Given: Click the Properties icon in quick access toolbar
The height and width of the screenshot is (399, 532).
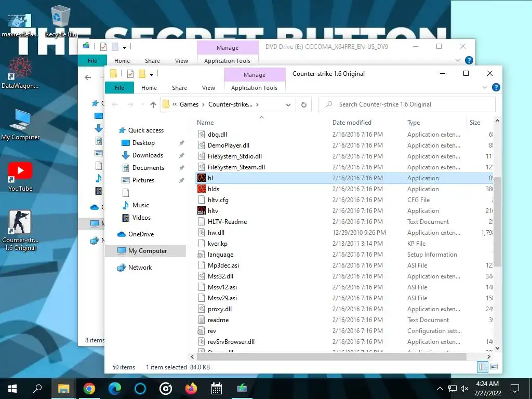Looking at the screenshot, I should [x=130, y=74].
